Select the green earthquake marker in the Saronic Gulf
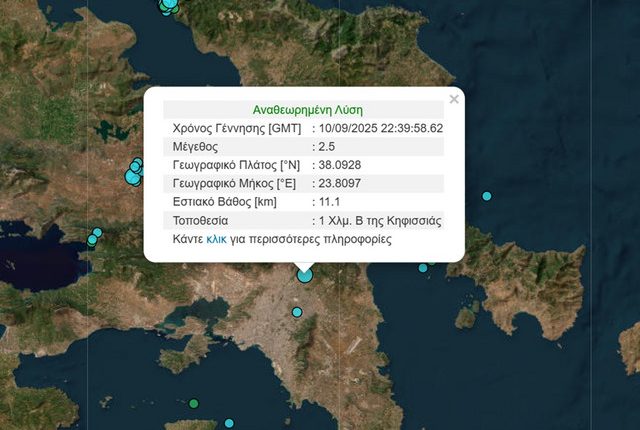The height and width of the screenshot is (430, 640). click(193, 404)
